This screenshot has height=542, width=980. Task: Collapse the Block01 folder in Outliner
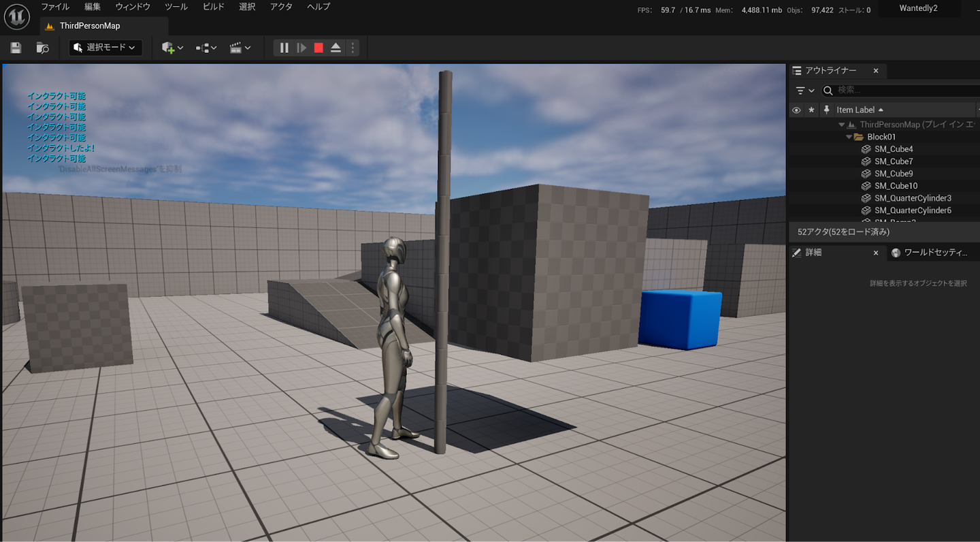pyautogui.click(x=849, y=137)
